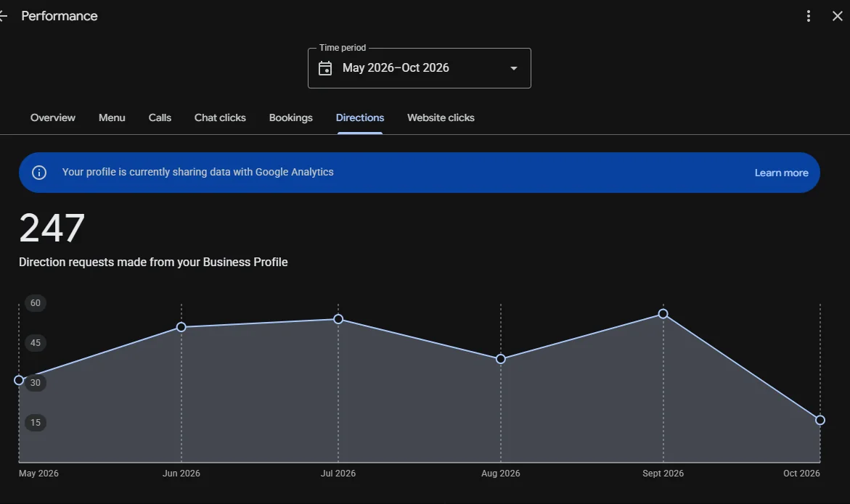
Task: Click the Learn more link
Action: 781,173
